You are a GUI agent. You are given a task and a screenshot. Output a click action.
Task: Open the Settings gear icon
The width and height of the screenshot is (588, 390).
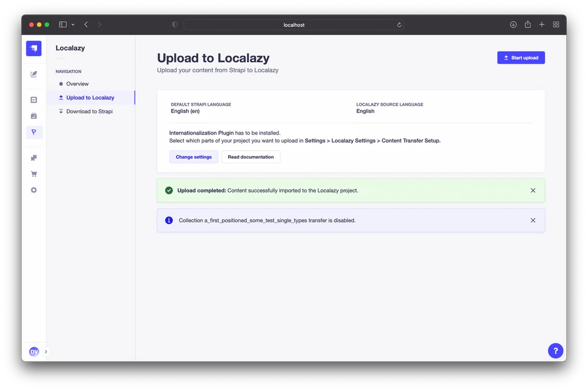[x=34, y=190]
